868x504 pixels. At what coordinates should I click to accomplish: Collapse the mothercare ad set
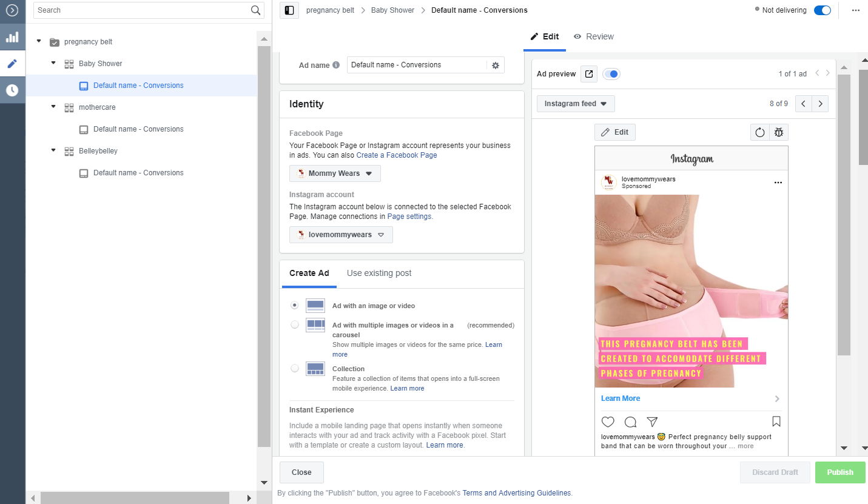(53, 107)
